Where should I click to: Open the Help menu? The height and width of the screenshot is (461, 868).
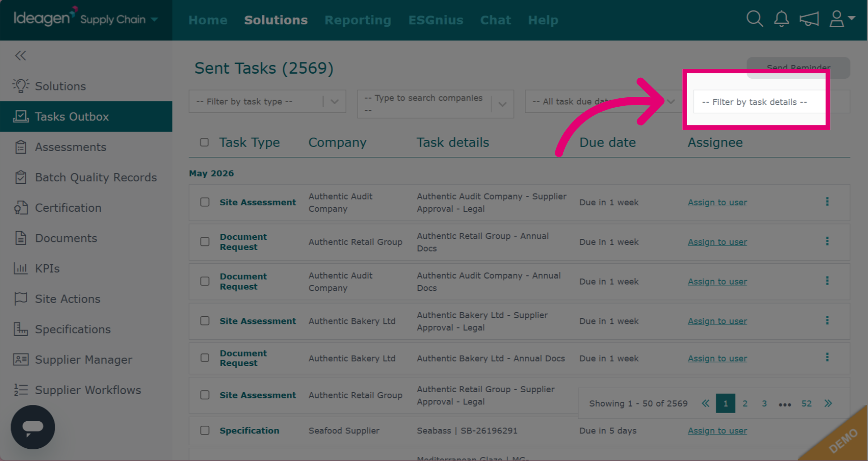pos(543,20)
